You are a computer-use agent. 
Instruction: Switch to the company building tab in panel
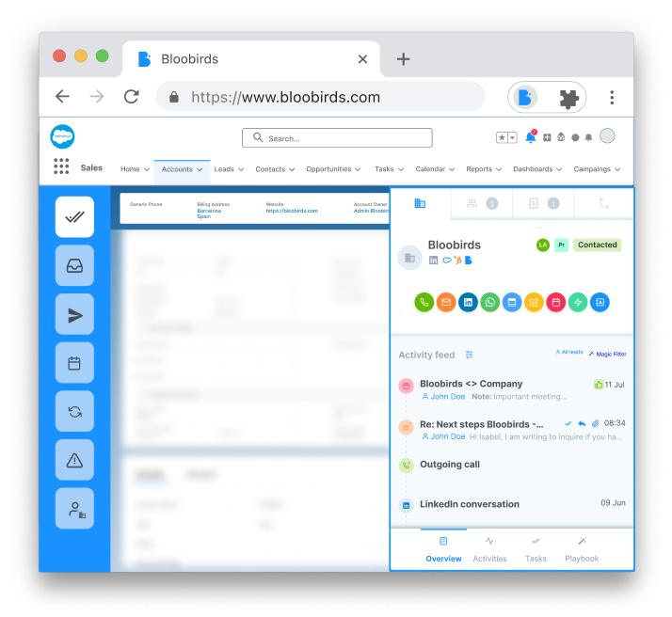tap(421, 203)
